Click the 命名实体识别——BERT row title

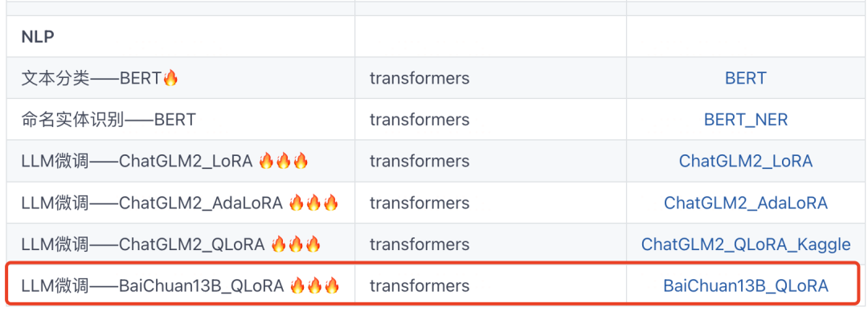pyautogui.click(x=108, y=120)
